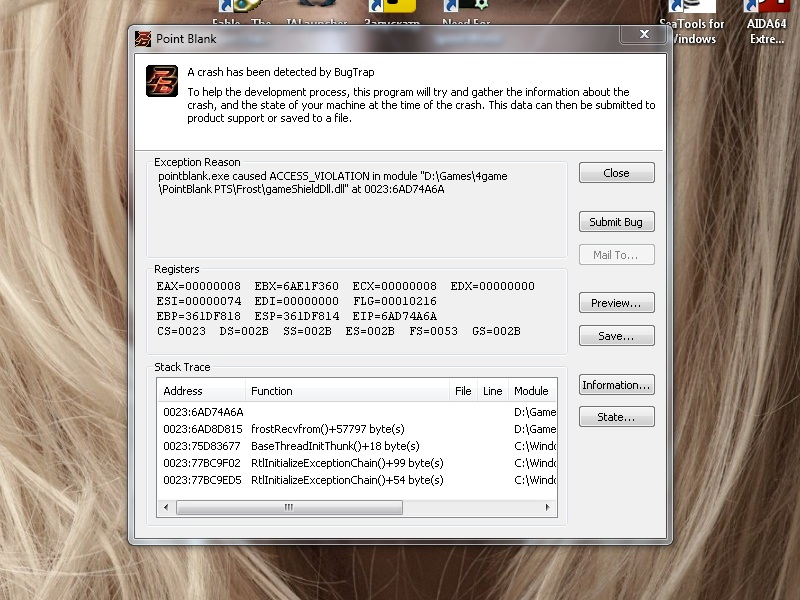Screen dimensions: 800x600
Task: Open the Need For Speed desktop shortcut
Action: pyautogui.click(x=466, y=13)
